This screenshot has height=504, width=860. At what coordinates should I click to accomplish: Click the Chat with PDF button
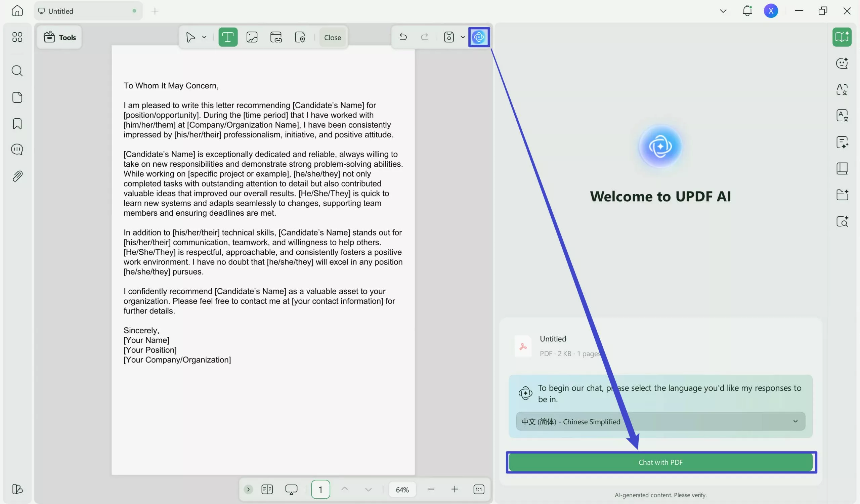click(661, 462)
